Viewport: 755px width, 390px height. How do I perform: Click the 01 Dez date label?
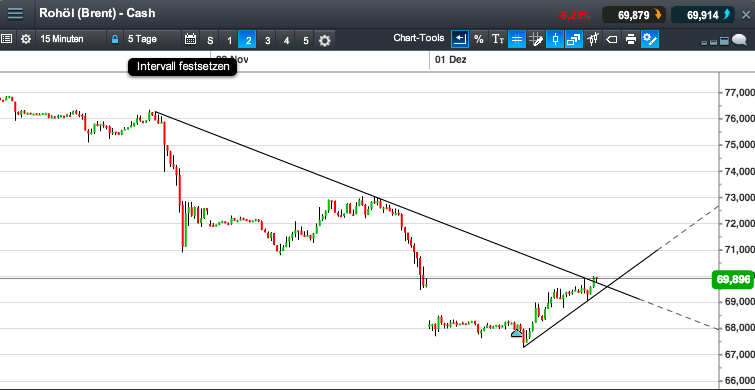450,60
